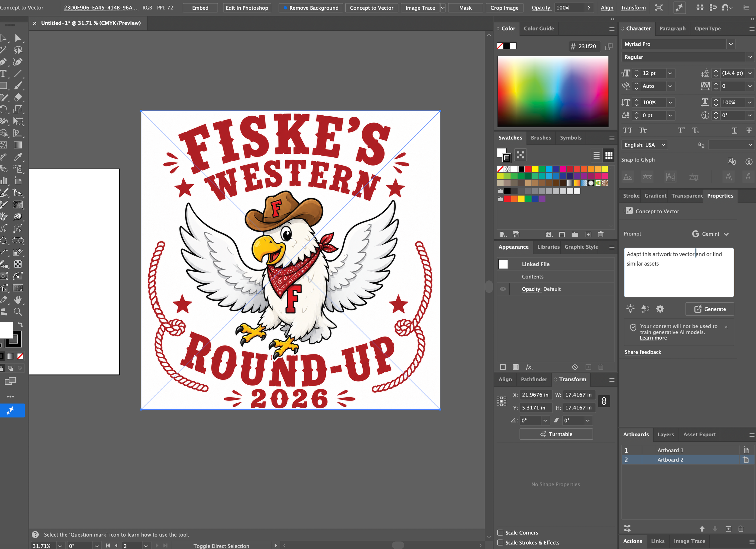Open the Regular font style dropdown
The image size is (756, 549).
pyautogui.click(x=750, y=57)
